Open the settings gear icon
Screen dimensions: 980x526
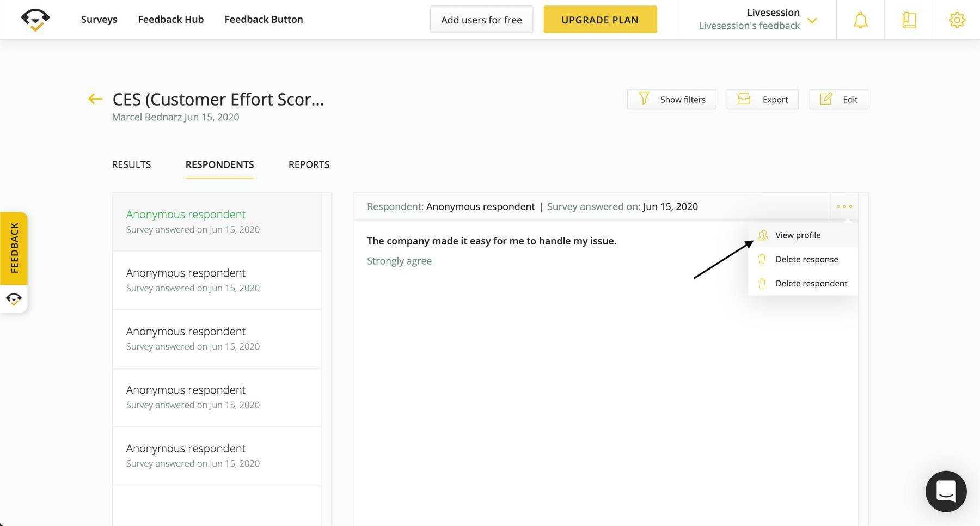(957, 20)
